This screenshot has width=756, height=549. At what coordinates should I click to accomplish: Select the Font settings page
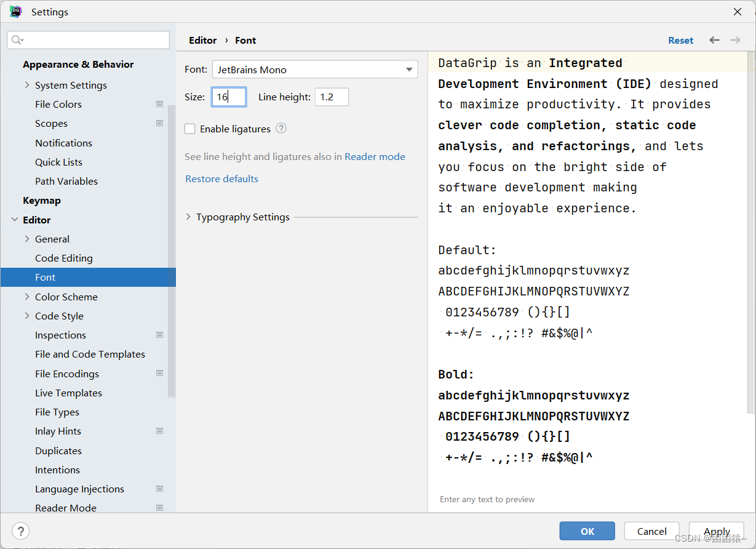[88, 278]
